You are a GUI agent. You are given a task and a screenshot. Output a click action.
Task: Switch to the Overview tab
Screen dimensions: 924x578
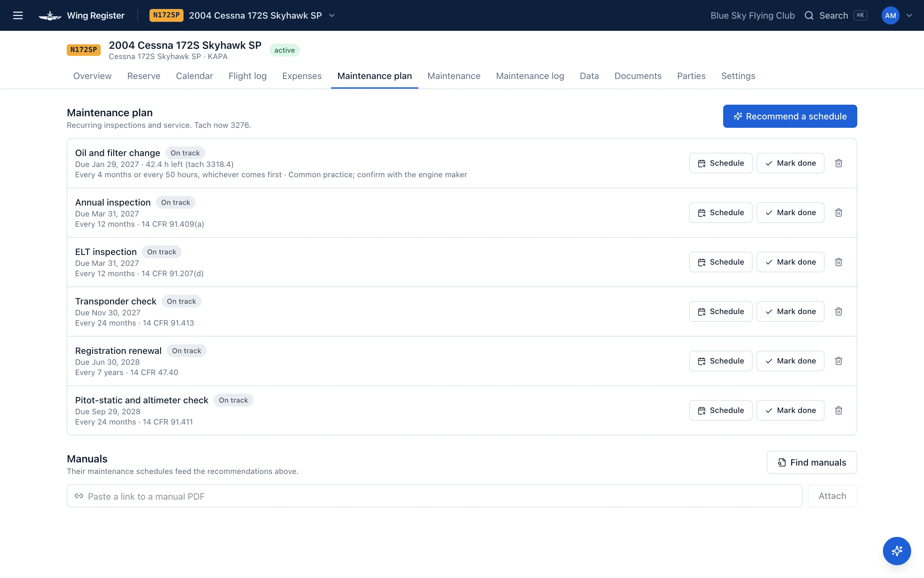click(x=92, y=76)
